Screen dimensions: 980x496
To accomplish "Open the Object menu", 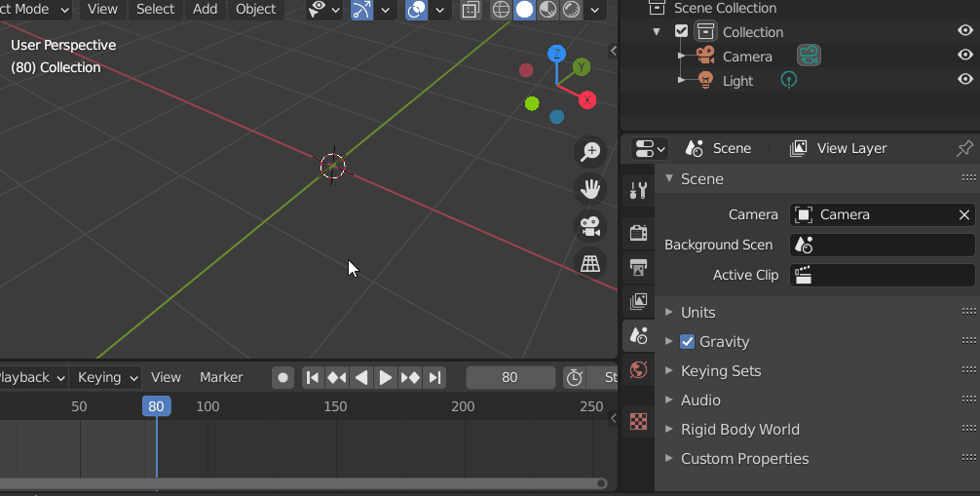I will [x=255, y=10].
